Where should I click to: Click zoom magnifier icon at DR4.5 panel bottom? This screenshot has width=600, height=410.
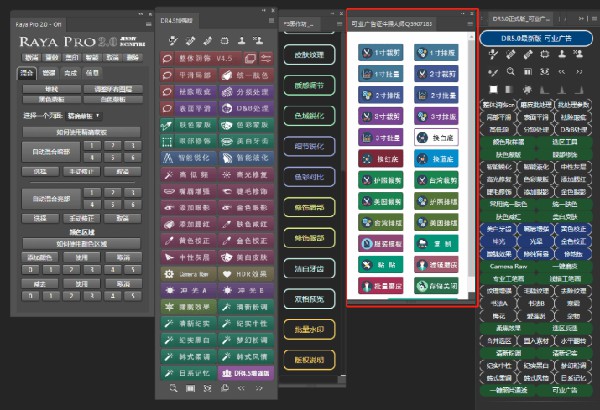tap(173, 388)
